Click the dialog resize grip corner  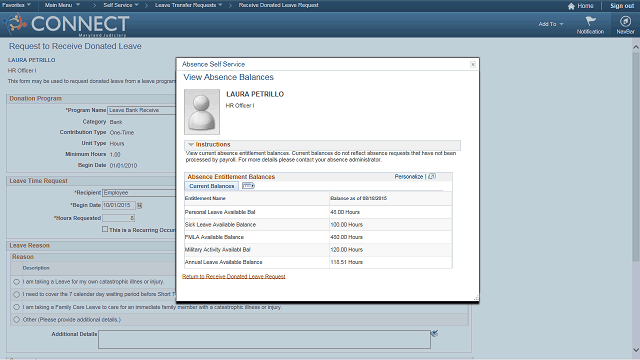point(476,298)
